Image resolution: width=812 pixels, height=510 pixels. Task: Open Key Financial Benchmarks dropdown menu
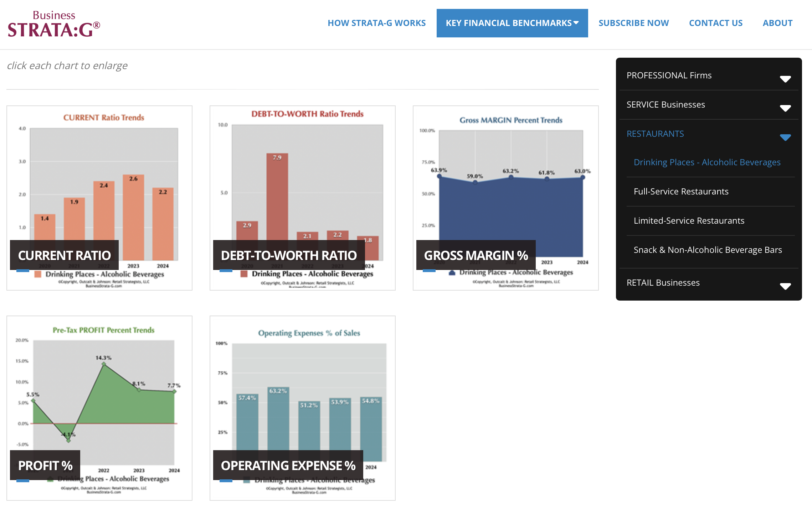pyautogui.click(x=512, y=23)
